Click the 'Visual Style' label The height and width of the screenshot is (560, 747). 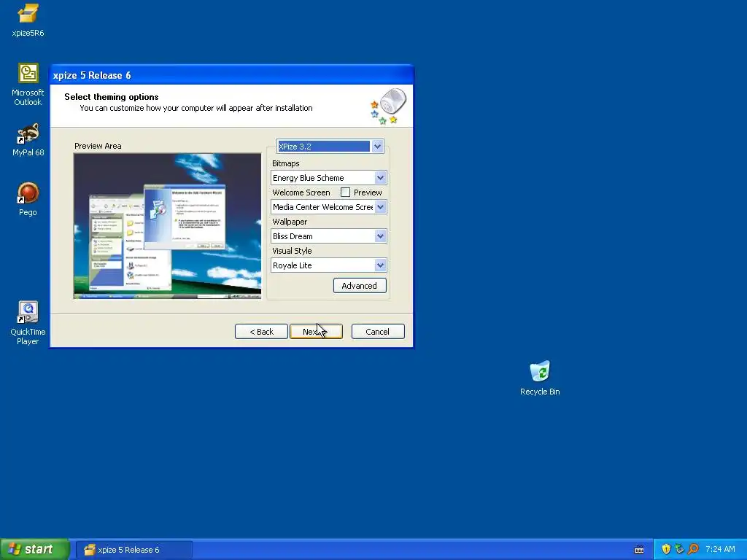click(292, 251)
